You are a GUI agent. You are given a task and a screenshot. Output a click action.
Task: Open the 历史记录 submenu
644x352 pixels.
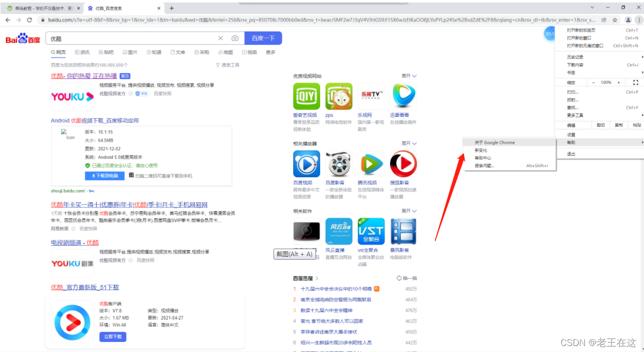(x=599, y=57)
